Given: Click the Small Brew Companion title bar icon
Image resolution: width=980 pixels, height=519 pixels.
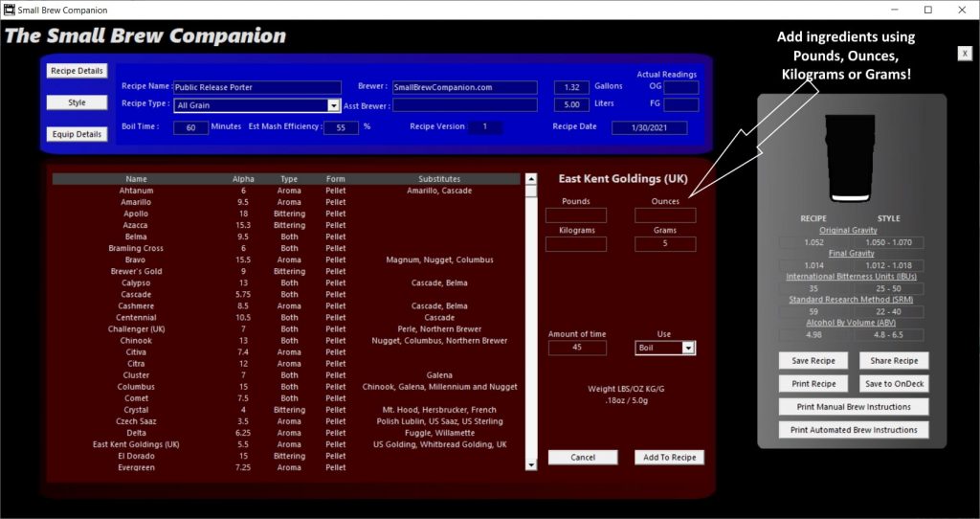Looking at the screenshot, I should coord(10,10).
